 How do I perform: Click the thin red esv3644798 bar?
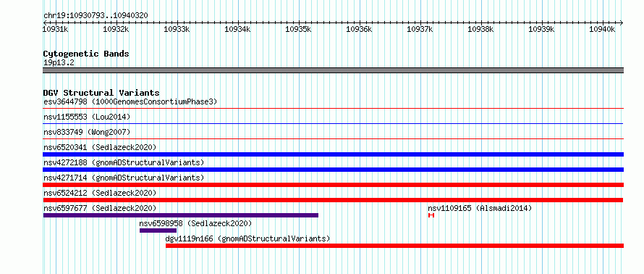tap(333, 109)
